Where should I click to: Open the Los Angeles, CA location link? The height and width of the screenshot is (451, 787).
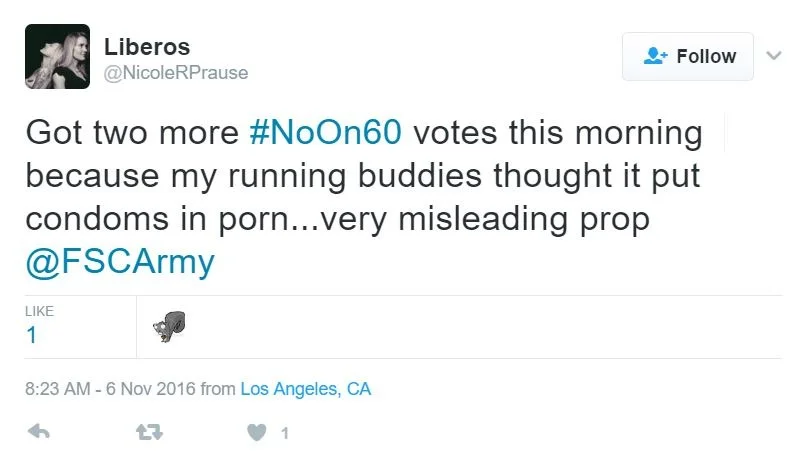point(306,389)
